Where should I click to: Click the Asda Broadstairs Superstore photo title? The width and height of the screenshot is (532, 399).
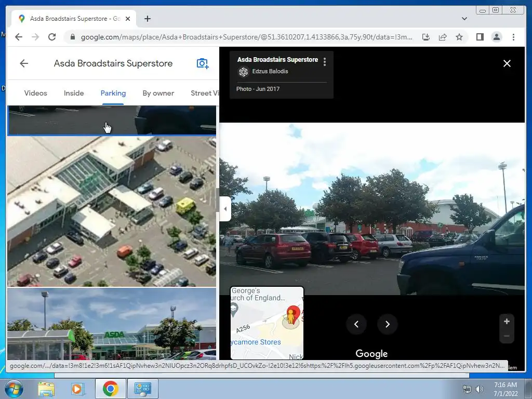pos(277,60)
